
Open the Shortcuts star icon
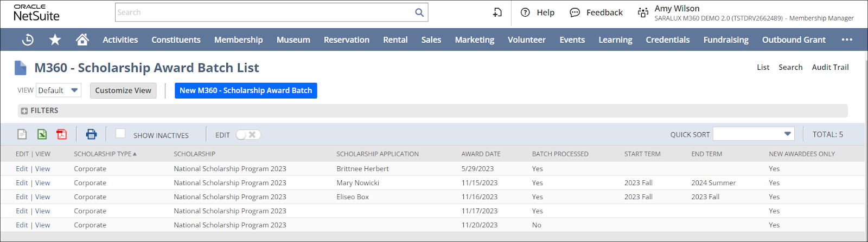(55, 40)
